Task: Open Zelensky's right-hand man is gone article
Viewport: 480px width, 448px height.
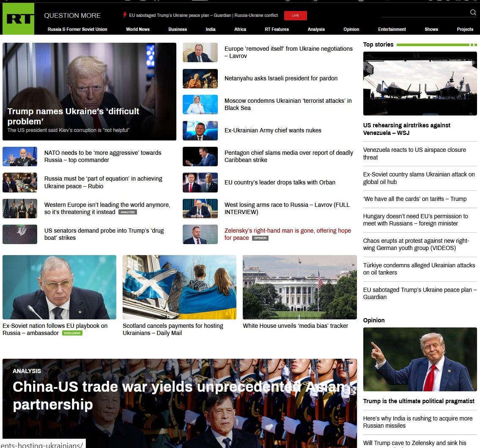Action: (288, 234)
